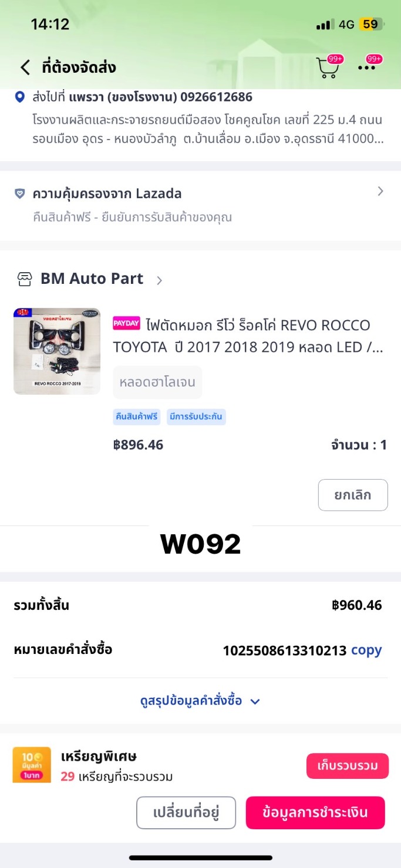This screenshot has height=868, width=401.
Task: Tap the เก็บรวบรวม collect coins button
Action: [x=348, y=765]
